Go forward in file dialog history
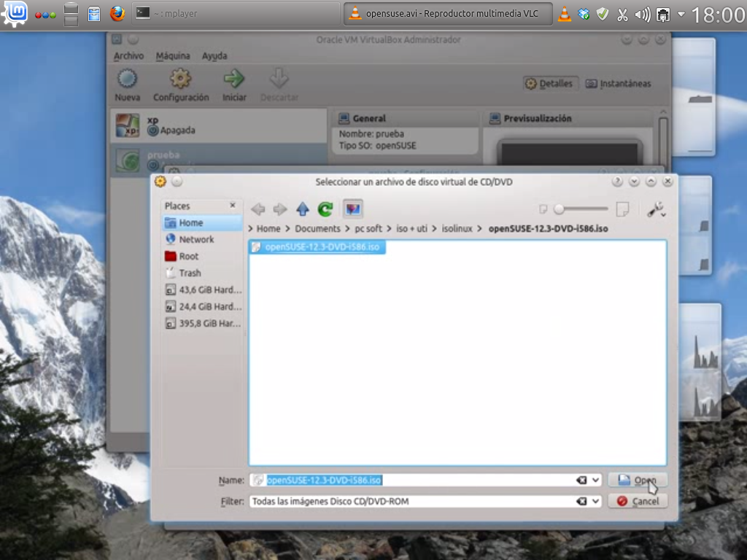This screenshot has height=560, width=747. click(279, 209)
